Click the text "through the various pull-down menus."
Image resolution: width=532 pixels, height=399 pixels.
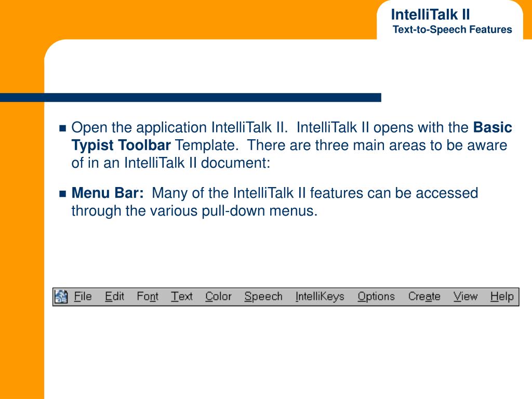pos(194,211)
